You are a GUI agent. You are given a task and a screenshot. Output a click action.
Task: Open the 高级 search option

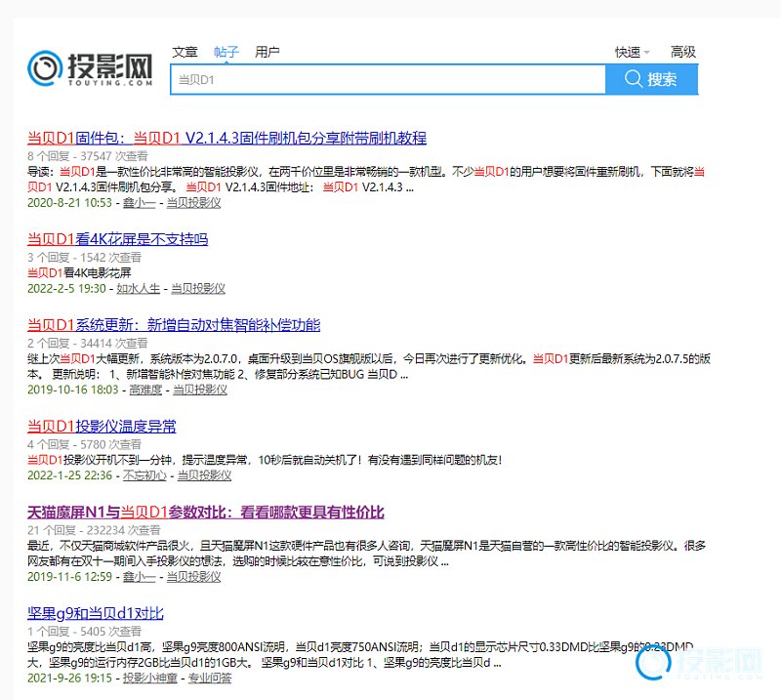[683, 53]
